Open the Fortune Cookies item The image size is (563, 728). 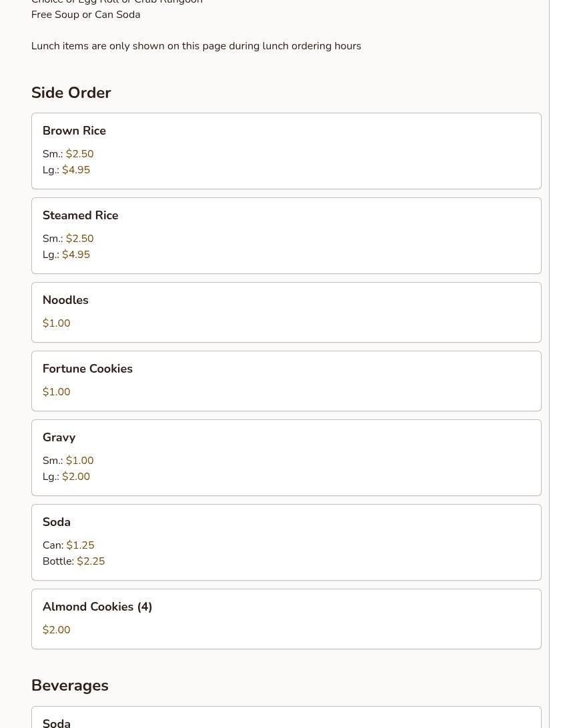click(x=87, y=369)
